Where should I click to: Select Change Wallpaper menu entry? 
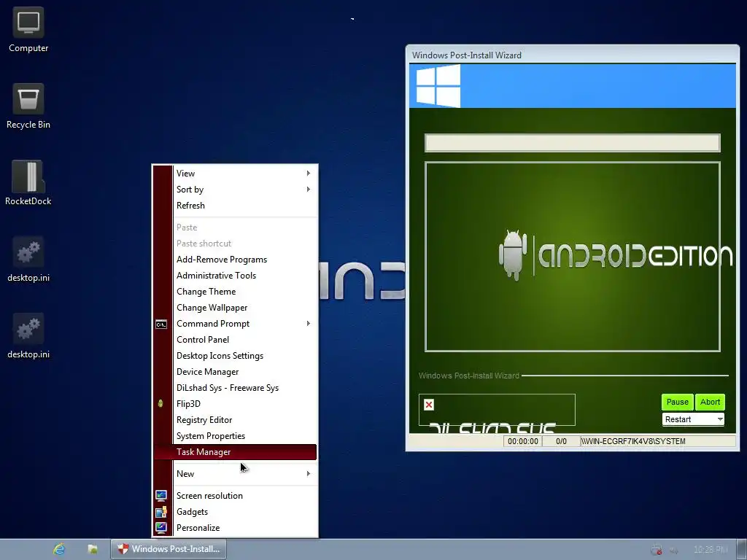pos(236,308)
